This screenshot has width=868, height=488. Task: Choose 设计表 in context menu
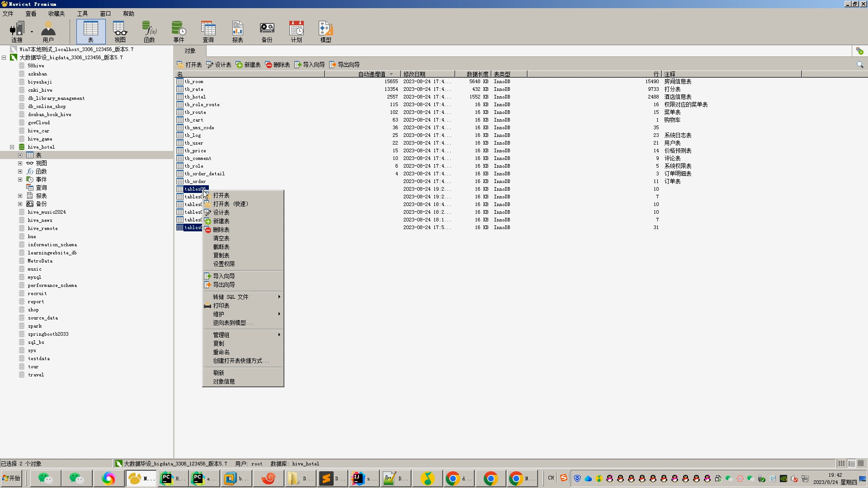tap(221, 212)
